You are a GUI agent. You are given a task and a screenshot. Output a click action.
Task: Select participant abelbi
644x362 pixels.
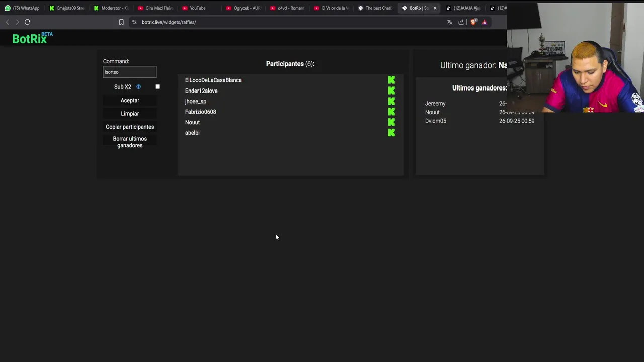192,133
